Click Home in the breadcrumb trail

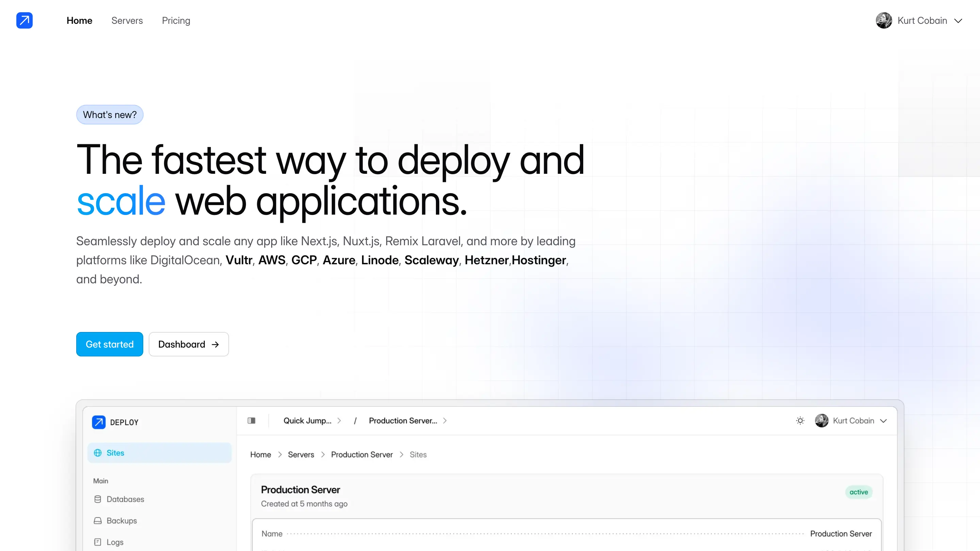click(x=261, y=454)
